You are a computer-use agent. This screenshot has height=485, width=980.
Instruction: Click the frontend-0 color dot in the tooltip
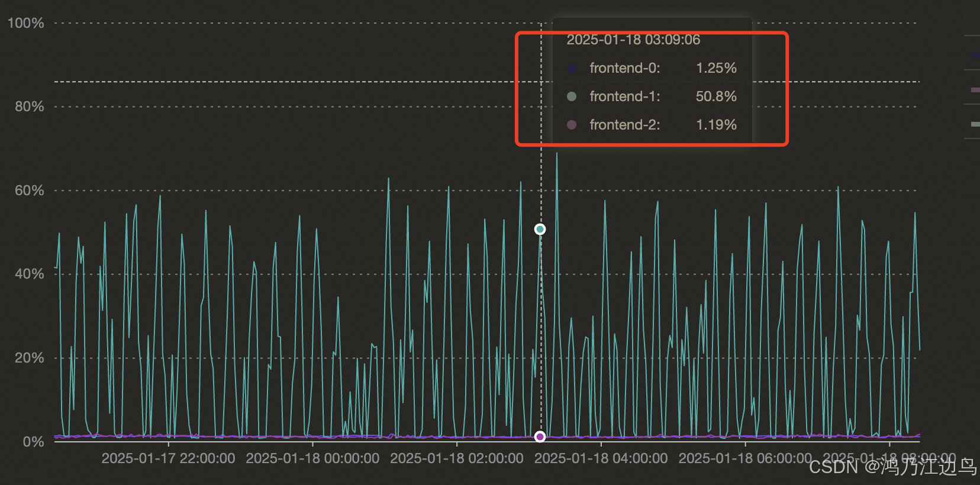point(572,68)
